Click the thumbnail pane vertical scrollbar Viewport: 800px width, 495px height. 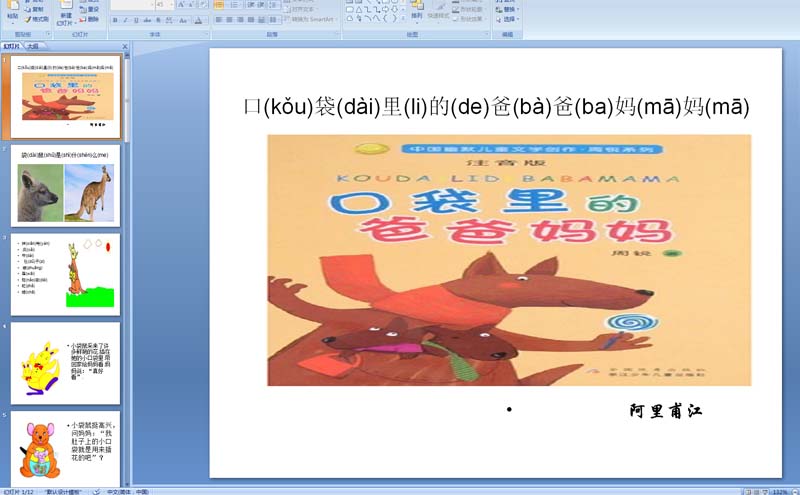[x=127, y=270]
